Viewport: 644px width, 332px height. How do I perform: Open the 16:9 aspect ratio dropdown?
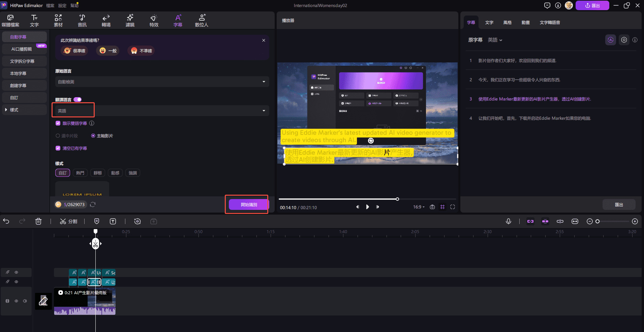pyautogui.click(x=419, y=207)
